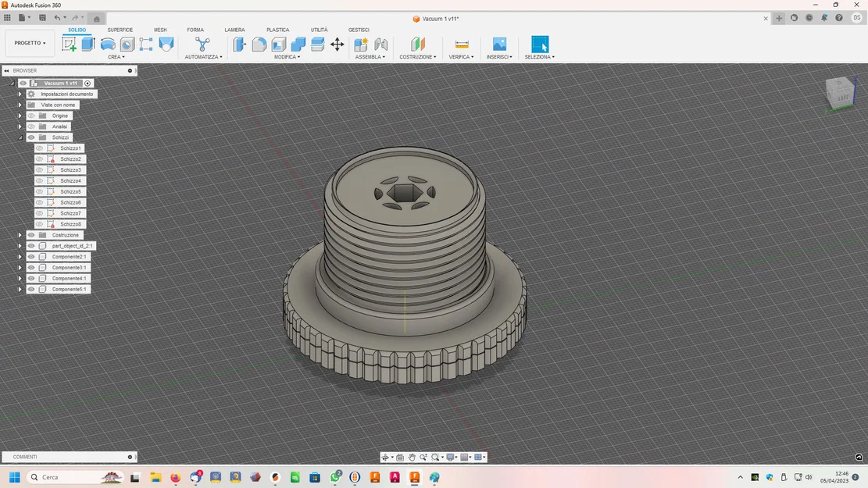Click the New Component icon
The image size is (868, 488).
[x=361, y=45]
